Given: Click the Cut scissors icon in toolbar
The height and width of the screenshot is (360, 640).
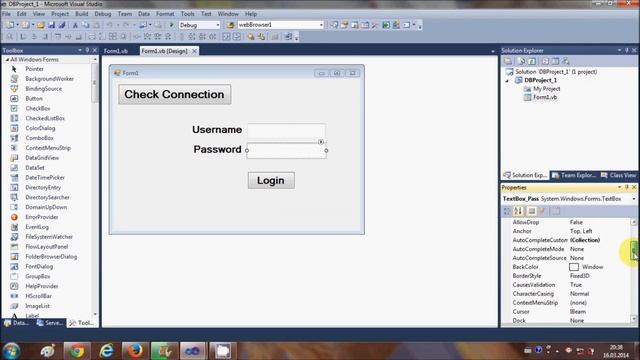Looking at the screenshot, I should pyautogui.click(x=75, y=25).
